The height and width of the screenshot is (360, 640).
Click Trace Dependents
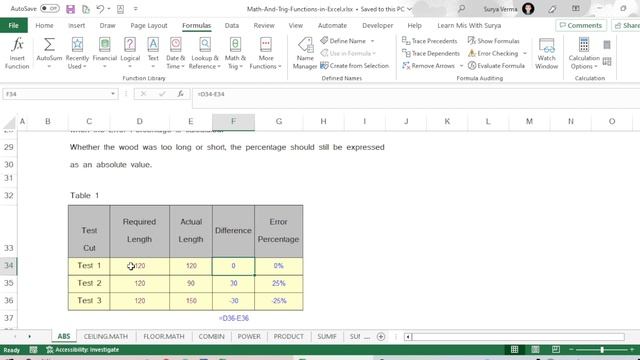click(x=431, y=53)
